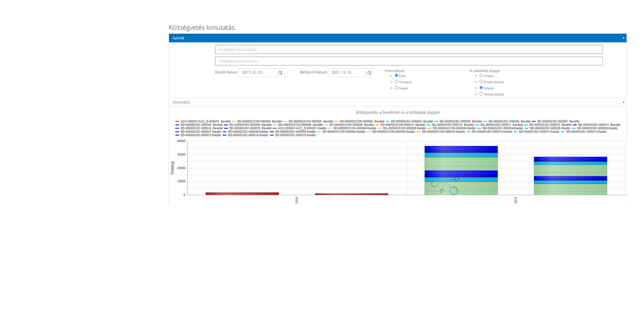Image resolution: width=644 pixels, height=329 pixels.
Task: Choose Projekt as calculation basis
Action: click(x=481, y=75)
